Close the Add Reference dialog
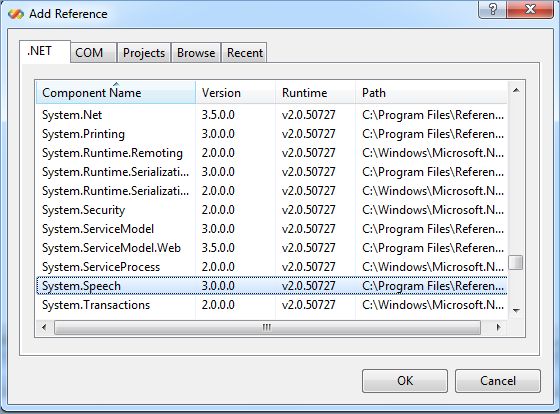Viewport: 560px width, 414px height. coord(530,9)
